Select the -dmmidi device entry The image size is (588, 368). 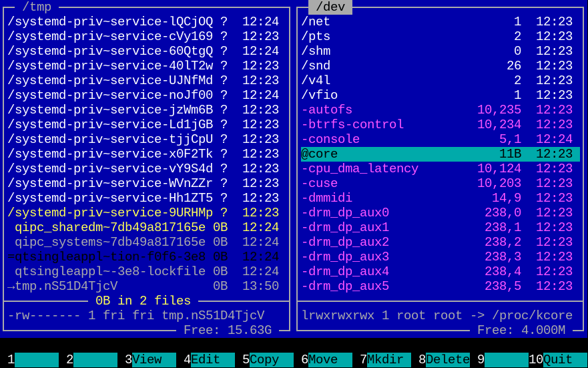pos(327,198)
